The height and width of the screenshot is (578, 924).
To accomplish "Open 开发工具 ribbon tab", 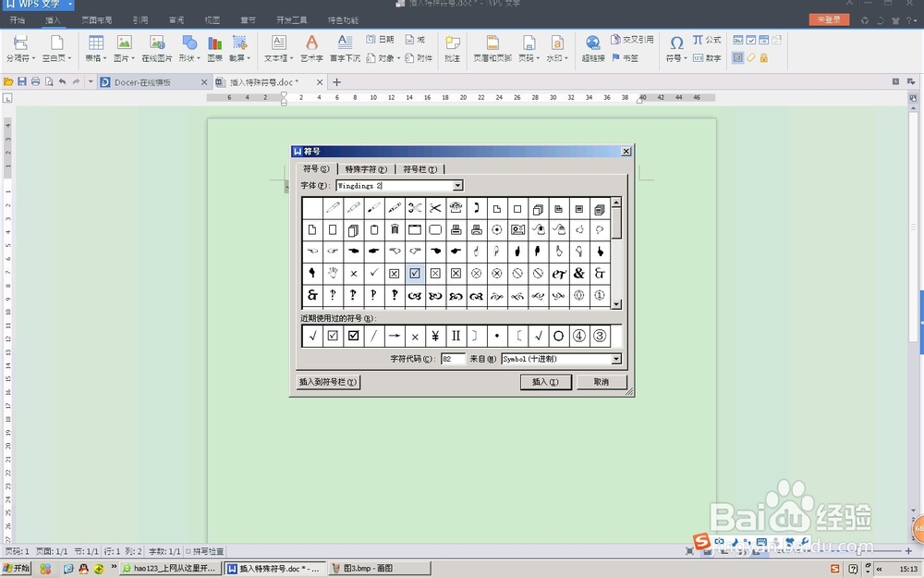I will (292, 20).
